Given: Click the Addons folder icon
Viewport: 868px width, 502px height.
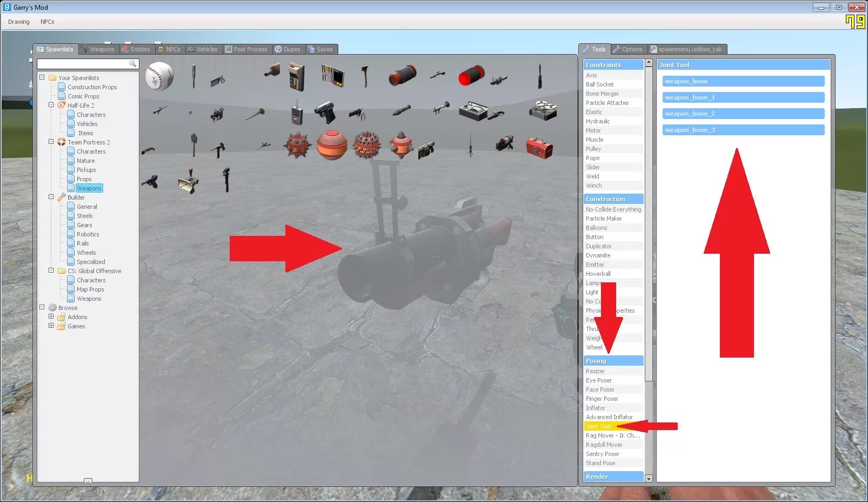Looking at the screenshot, I should tap(62, 317).
